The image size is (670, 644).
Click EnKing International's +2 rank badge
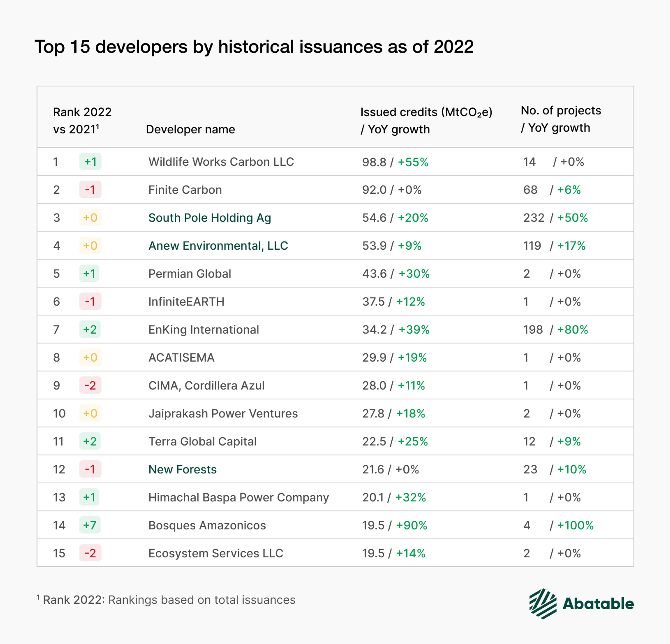click(90, 329)
